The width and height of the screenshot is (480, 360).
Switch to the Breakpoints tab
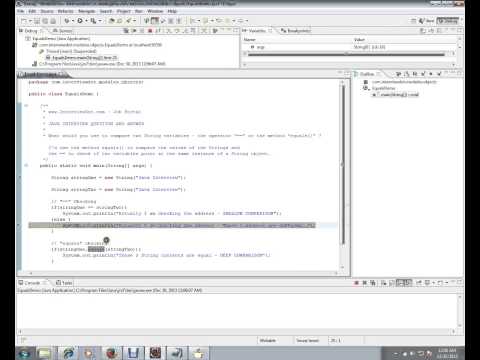296,31
